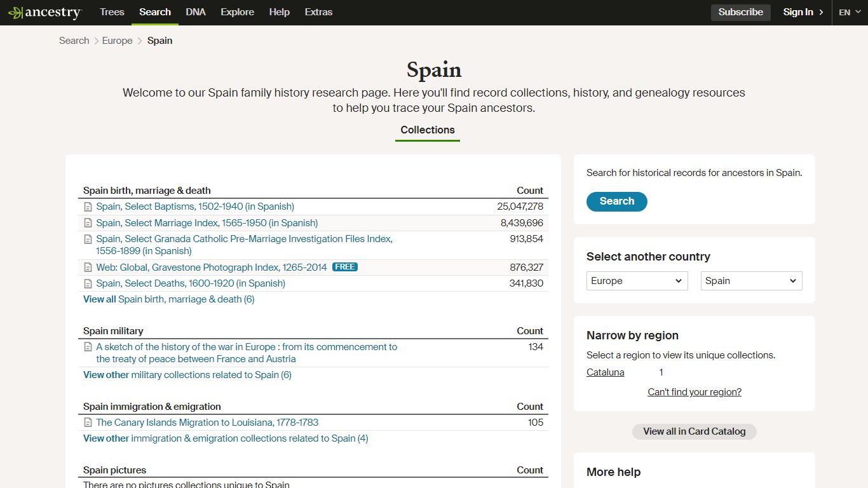Click count 876,327
The height and width of the screenshot is (488, 868).
click(x=527, y=268)
